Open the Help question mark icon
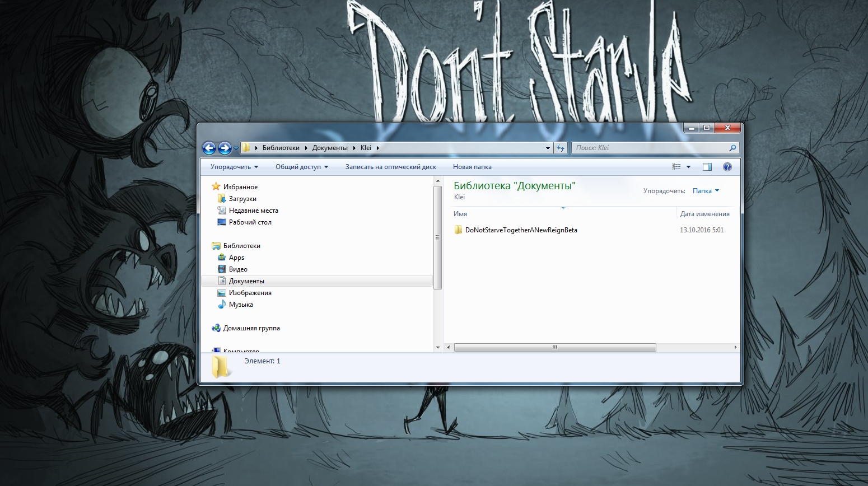Screen dimensions: 868x486 727,167
